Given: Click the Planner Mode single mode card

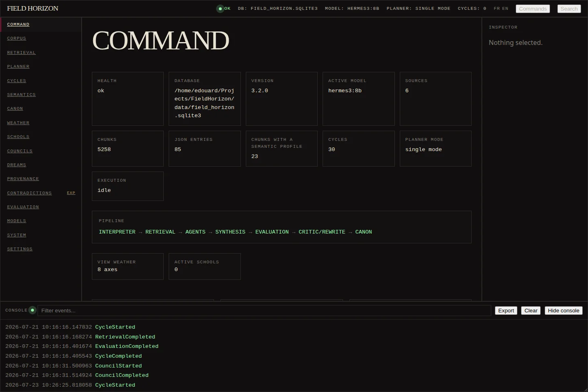Looking at the screenshot, I should pyautogui.click(x=436, y=149).
